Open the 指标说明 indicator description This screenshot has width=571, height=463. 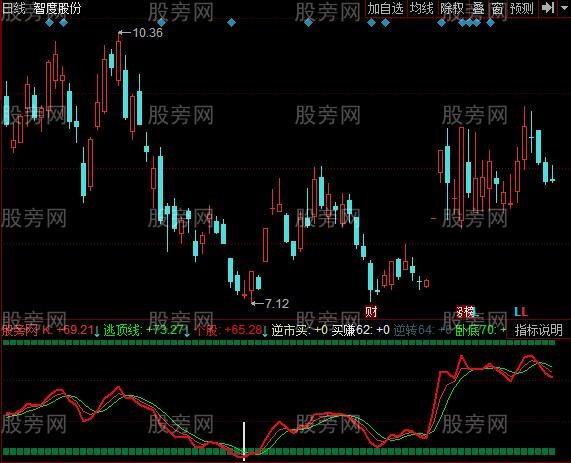tap(538, 330)
